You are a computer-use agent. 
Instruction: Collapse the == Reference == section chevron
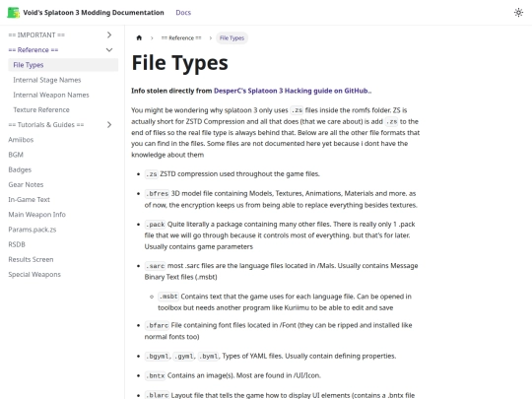109,50
